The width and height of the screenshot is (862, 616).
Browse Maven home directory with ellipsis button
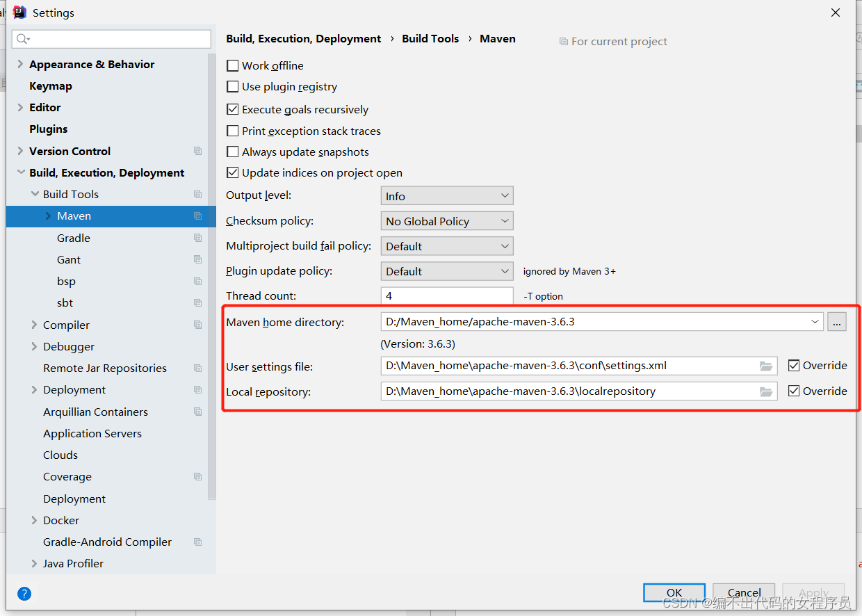click(837, 322)
